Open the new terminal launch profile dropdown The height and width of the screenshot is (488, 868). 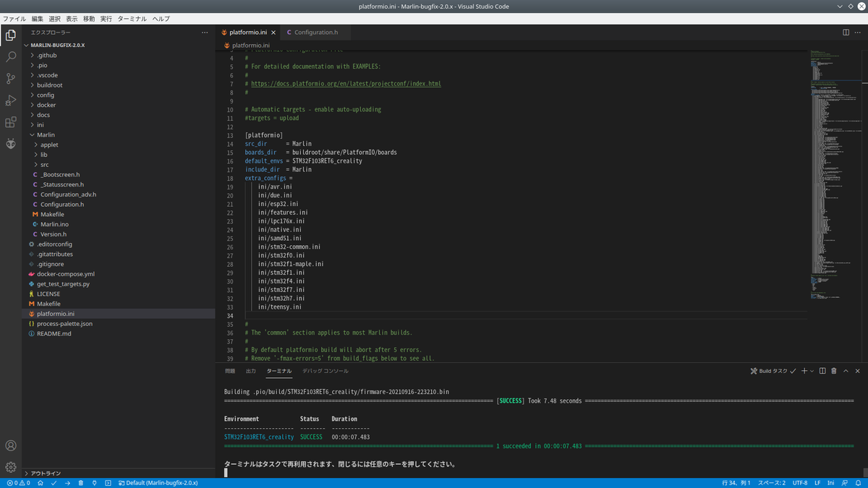(x=812, y=371)
